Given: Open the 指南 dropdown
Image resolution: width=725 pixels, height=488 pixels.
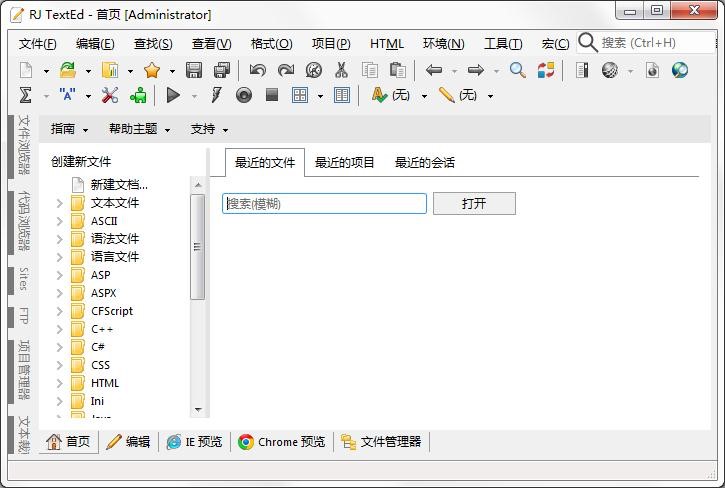Looking at the screenshot, I should [x=69, y=129].
